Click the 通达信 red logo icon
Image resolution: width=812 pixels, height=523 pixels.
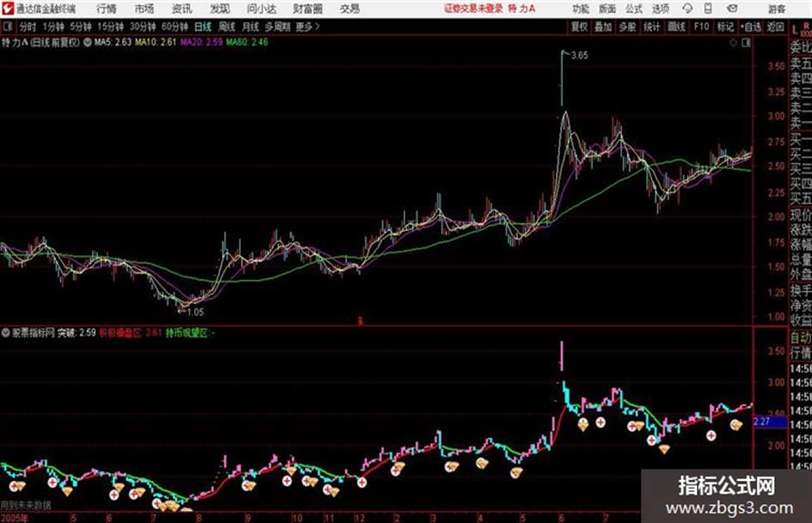coord(8,9)
